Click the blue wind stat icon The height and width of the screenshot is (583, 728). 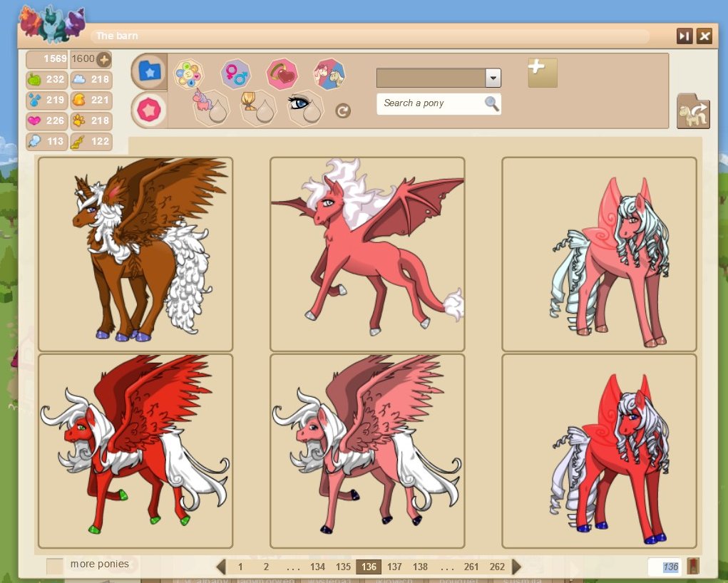(34, 141)
